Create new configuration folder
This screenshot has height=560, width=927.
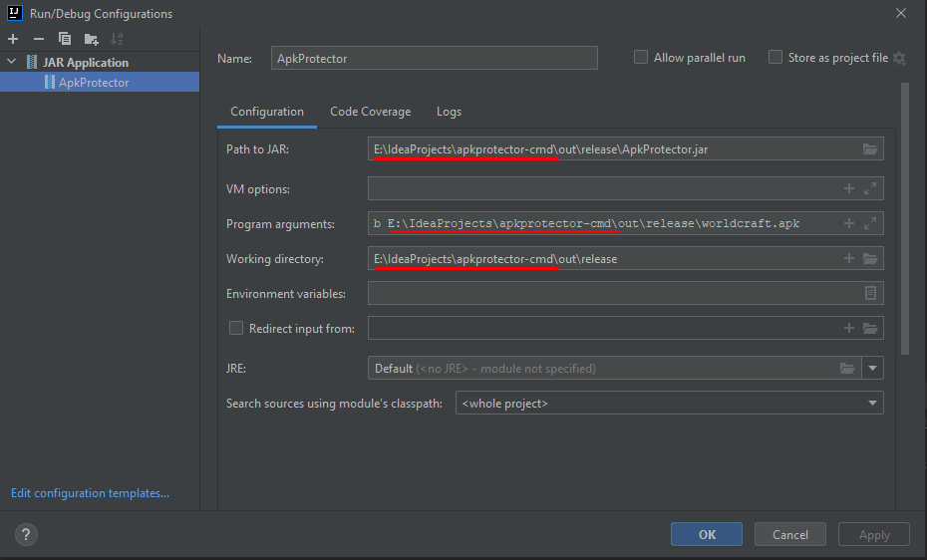(91, 39)
